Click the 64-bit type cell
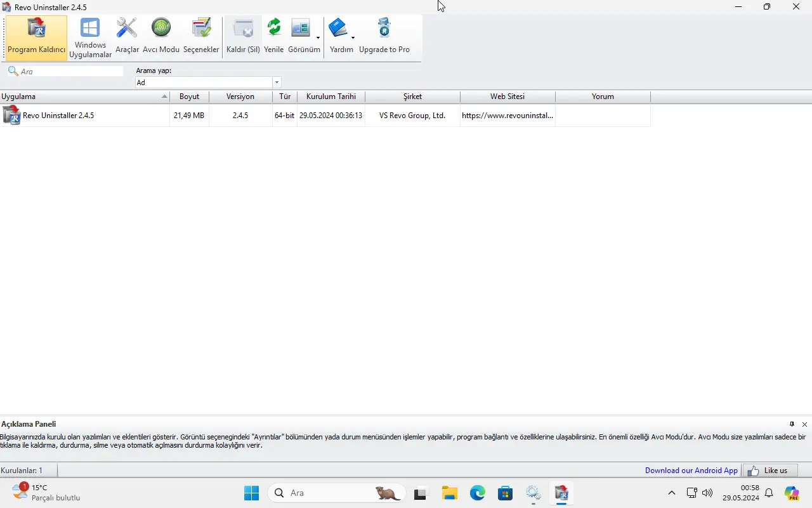This screenshot has width=812, height=508. pos(285,116)
